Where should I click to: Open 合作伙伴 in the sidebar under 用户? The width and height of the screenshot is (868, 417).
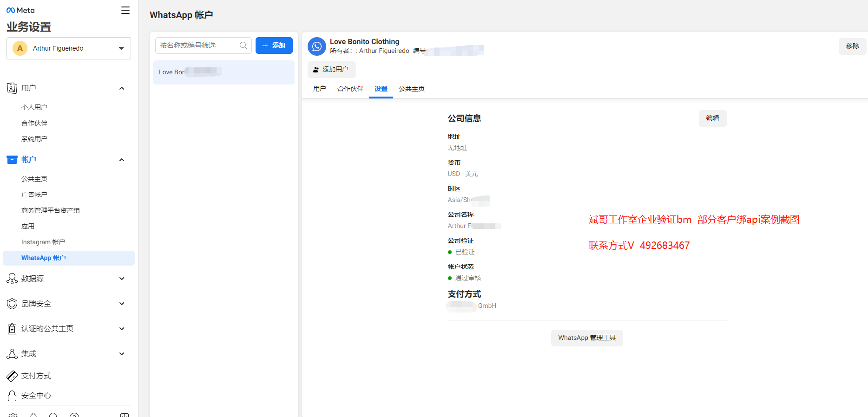click(34, 123)
